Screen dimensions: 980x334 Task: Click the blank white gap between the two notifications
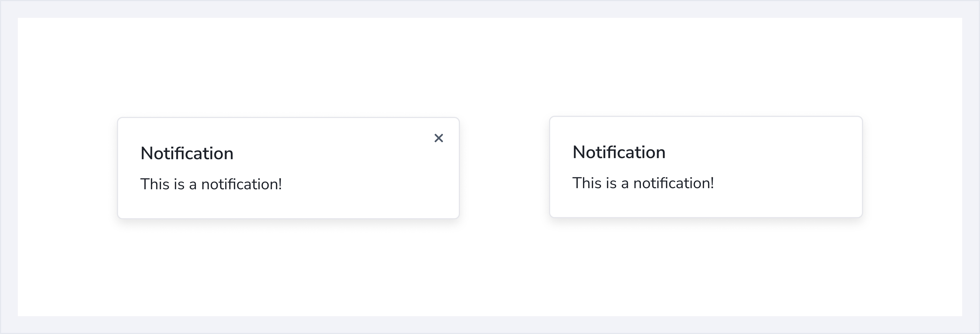pos(504,167)
